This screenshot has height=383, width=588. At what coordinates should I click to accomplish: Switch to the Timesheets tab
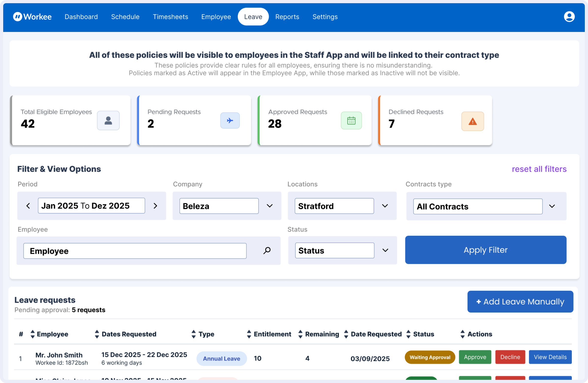(x=170, y=17)
